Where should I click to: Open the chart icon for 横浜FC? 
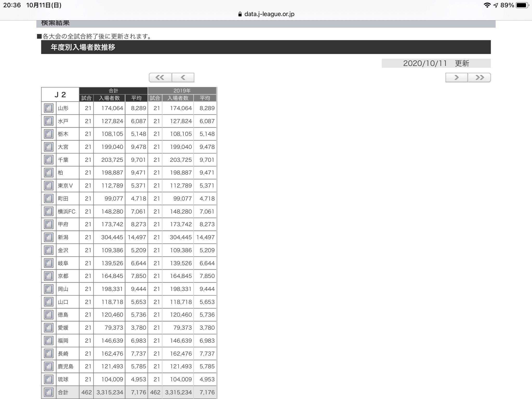pyautogui.click(x=49, y=211)
